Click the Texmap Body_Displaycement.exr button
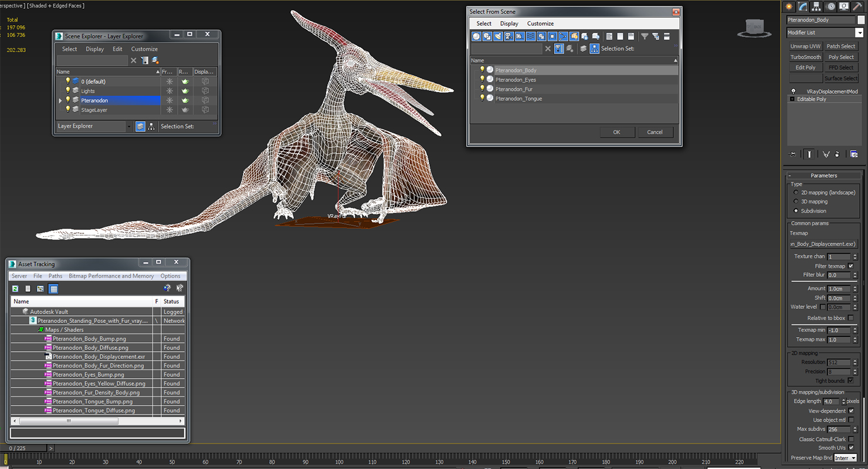Screen dimensions: 868x469 coord(823,244)
